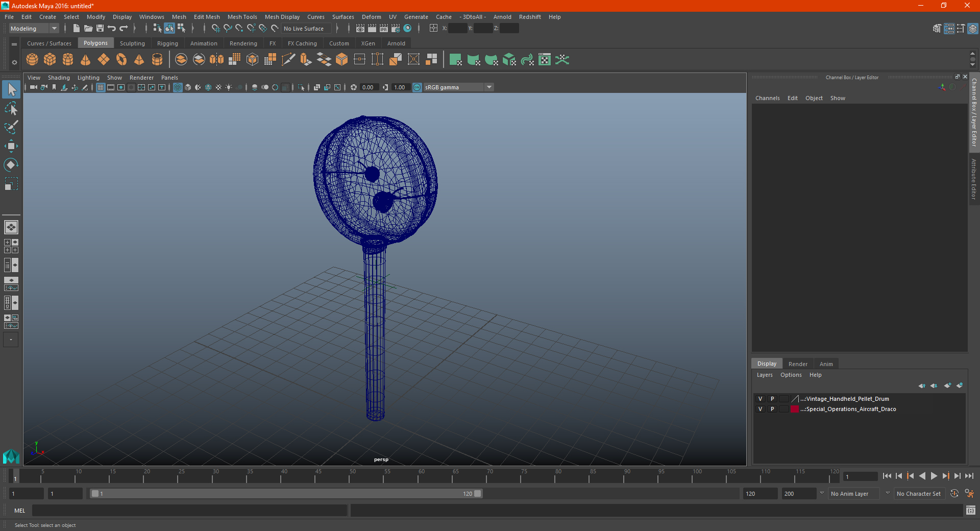Open the Layers menu in the layer editor
Screen dimensions: 980x531
[765, 375]
